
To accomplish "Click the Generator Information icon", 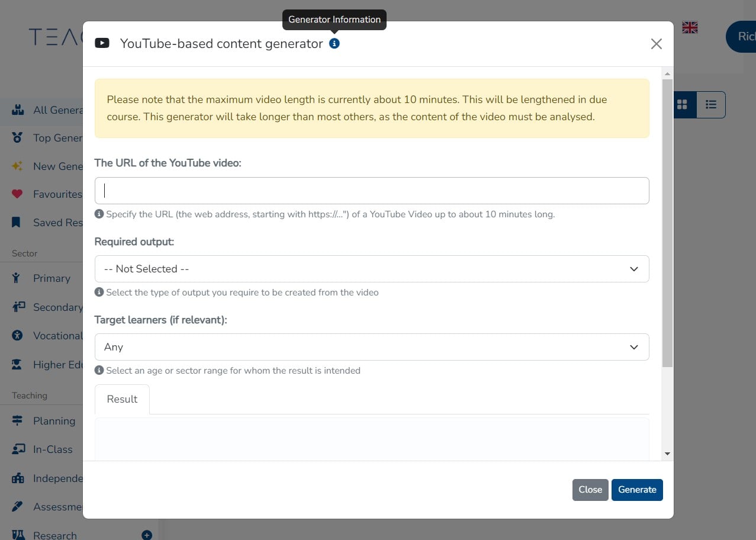I will (x=334, y=43).
